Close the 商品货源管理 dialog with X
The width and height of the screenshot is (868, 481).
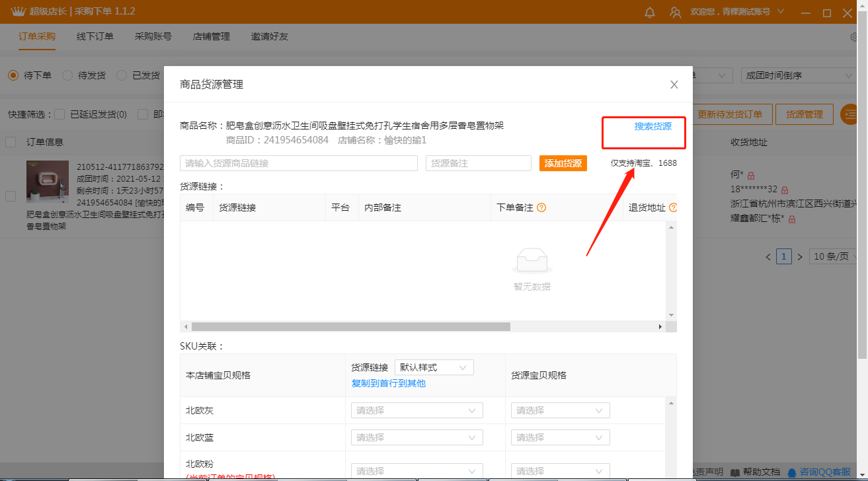click(x=674, y=85)
